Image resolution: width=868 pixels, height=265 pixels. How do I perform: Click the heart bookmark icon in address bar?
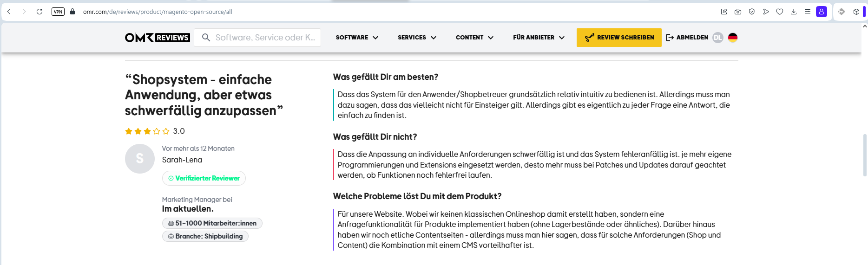[780, 12]
